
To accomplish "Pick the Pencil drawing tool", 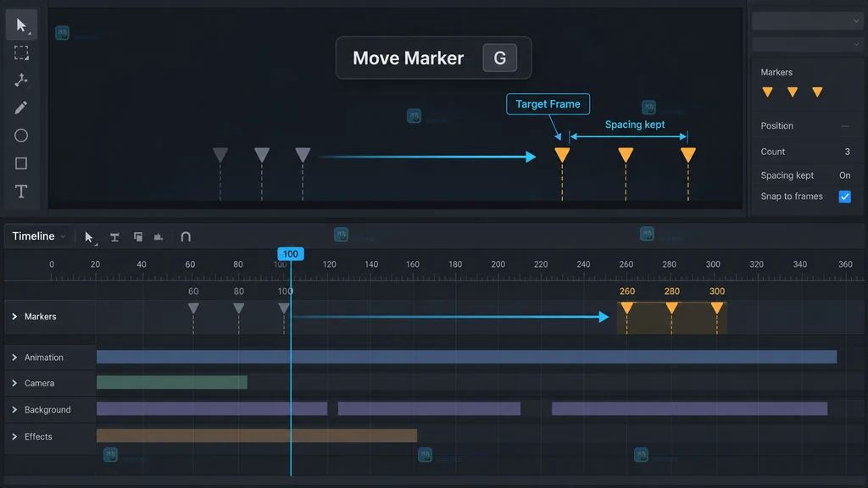I will tap(21, 108).
